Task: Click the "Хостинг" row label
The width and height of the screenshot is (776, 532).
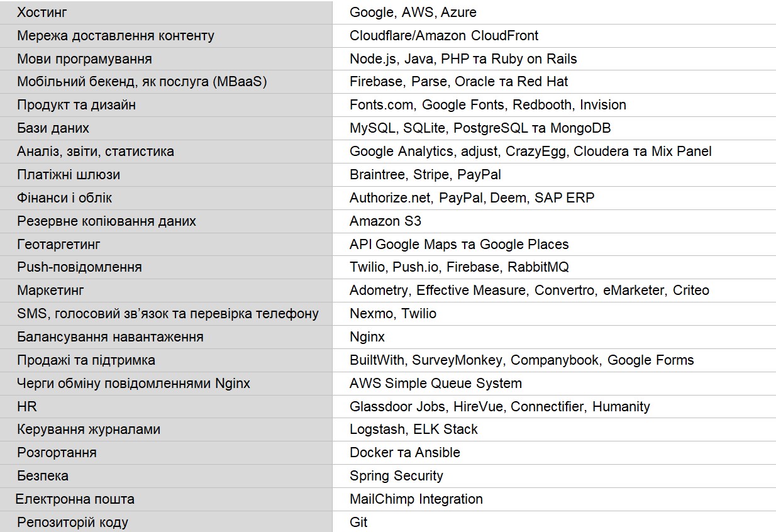Action: [x=42, y=13]
